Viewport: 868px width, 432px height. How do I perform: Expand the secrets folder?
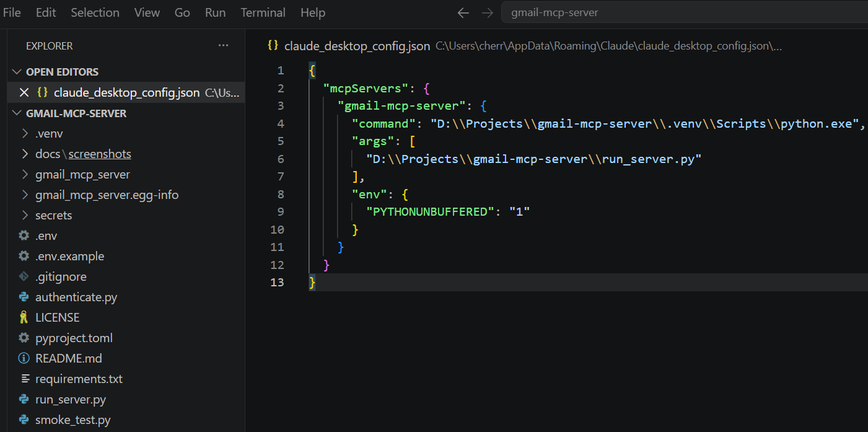(25, 215)
